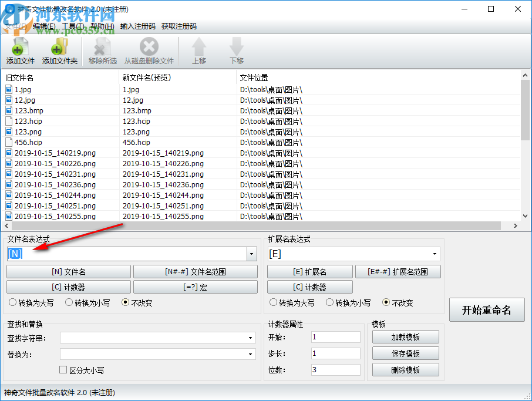The image size is (532, 401).
Task: Click the vertical scrollbar thumb of file list
Action: [525, 110]
